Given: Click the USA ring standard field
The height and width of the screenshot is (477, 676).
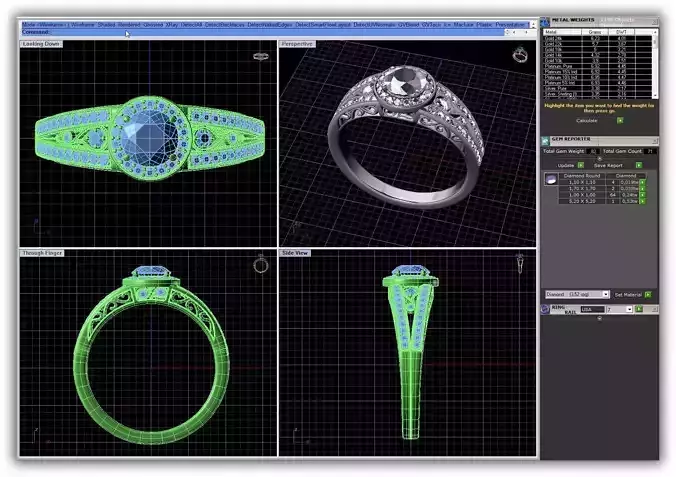Looking at the screenshot, I should click(592, 309).
